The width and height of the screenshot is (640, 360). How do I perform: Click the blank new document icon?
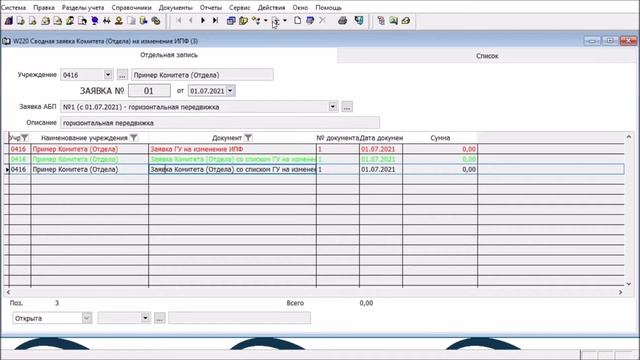point(297,20)
